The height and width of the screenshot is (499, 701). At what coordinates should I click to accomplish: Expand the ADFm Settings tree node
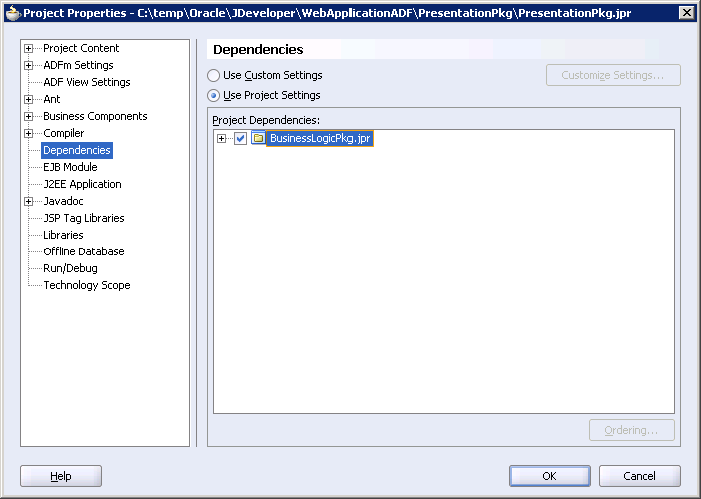point(29,65)
